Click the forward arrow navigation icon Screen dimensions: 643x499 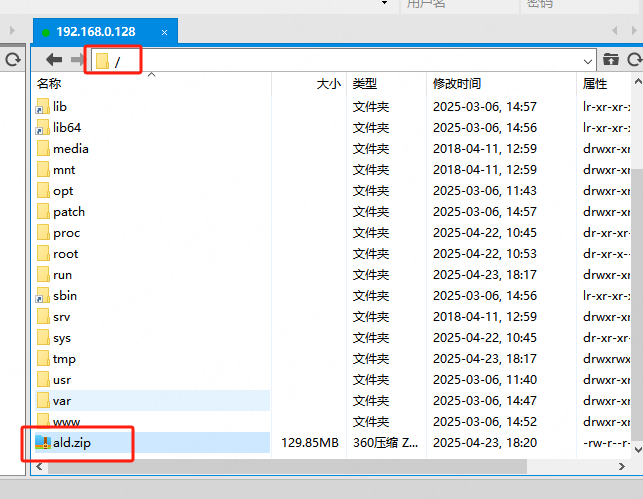pos(77,60)
